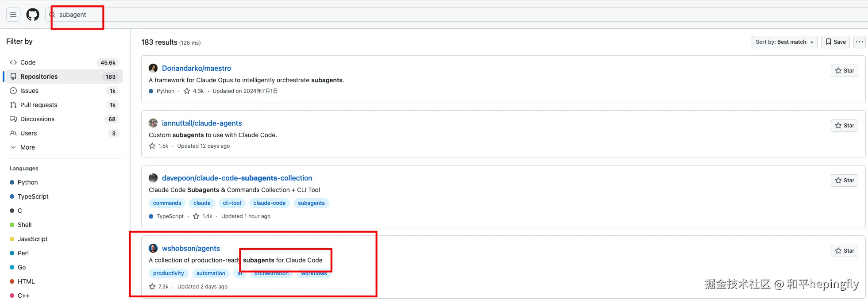Open davepoon/claude-code-subagents-collection repository
This screenshot has height=300, width=868.
[237, 178]
